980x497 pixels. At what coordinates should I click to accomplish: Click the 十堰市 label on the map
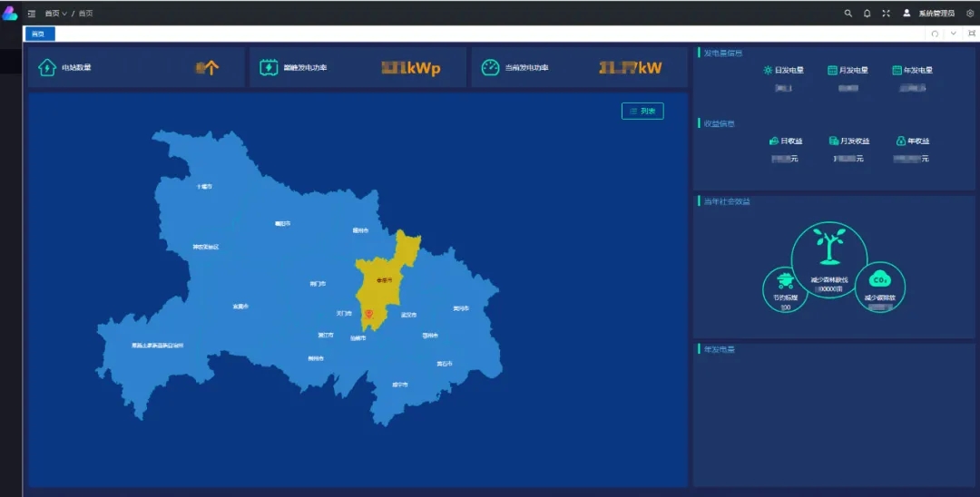[204, 186]
